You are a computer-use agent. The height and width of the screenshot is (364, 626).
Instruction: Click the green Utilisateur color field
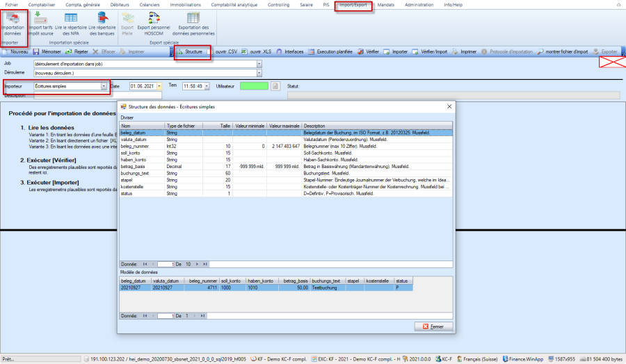[253, 86]
